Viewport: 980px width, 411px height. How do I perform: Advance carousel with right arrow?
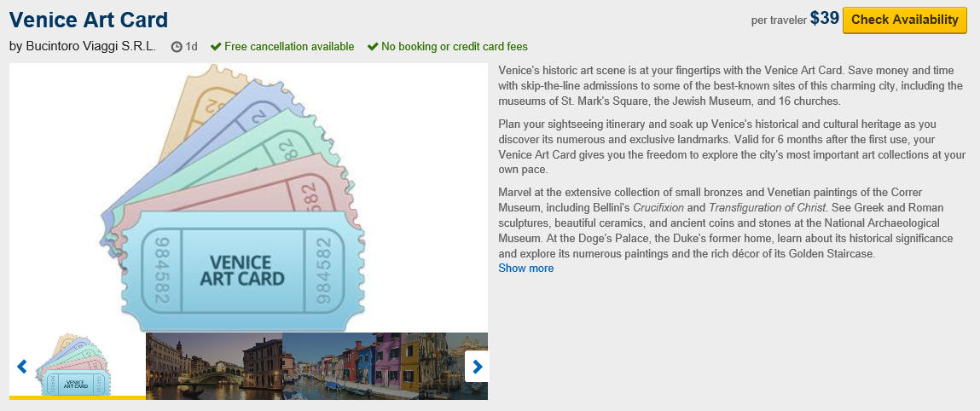[x=477, y=367]
